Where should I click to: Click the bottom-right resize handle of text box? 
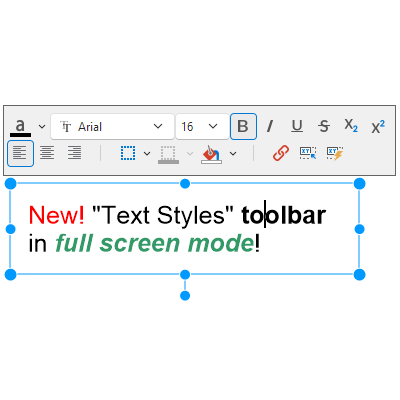[x=359, y=275]
